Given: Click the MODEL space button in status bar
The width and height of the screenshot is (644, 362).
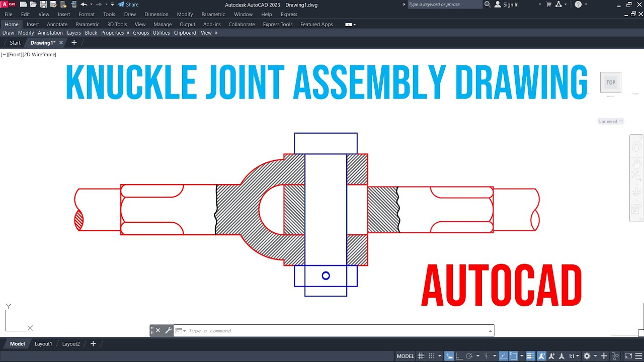Looking at the screenshot, I should (x=405, y=356).
